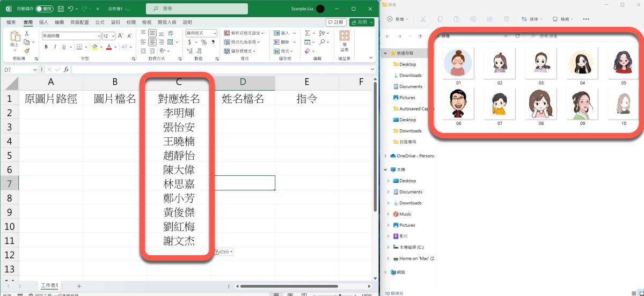Toggle bold formatting button

(46, 47)
